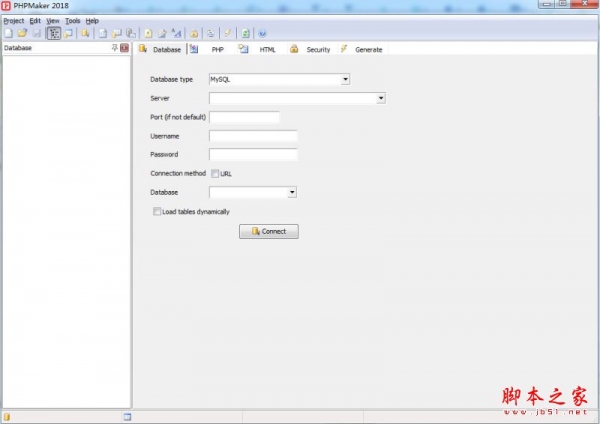Focus the Password input field

[253, 155]
